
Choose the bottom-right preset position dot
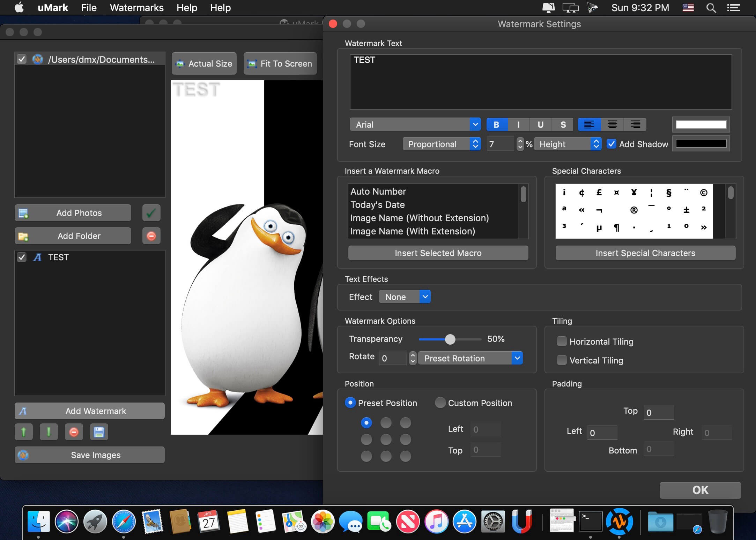(x=405, y=456)
